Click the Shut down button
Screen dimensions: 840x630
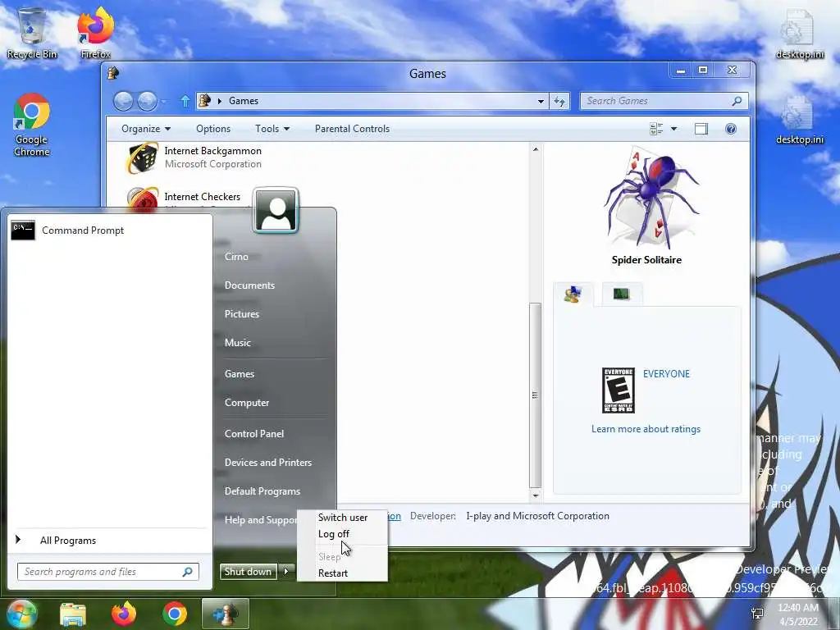(248, 572)
